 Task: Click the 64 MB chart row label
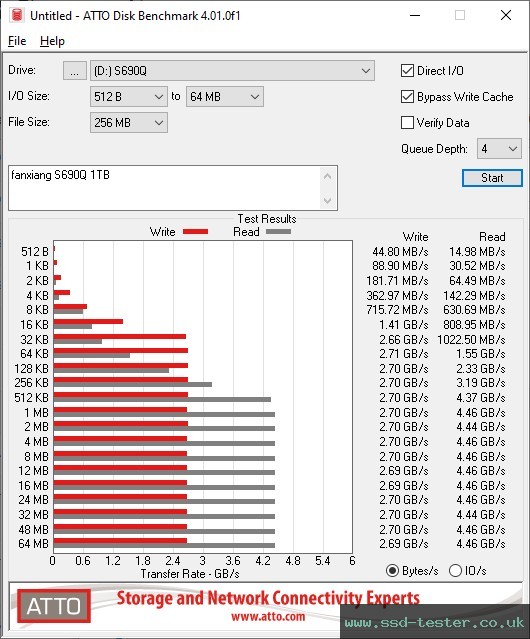point(33,544)
